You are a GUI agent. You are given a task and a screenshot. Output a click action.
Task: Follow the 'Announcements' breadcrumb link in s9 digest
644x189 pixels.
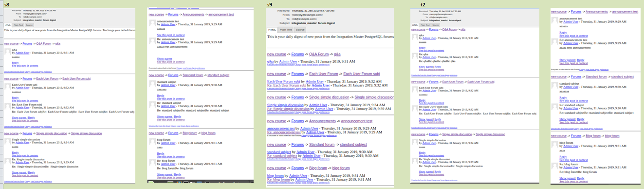tap(322, 121)
